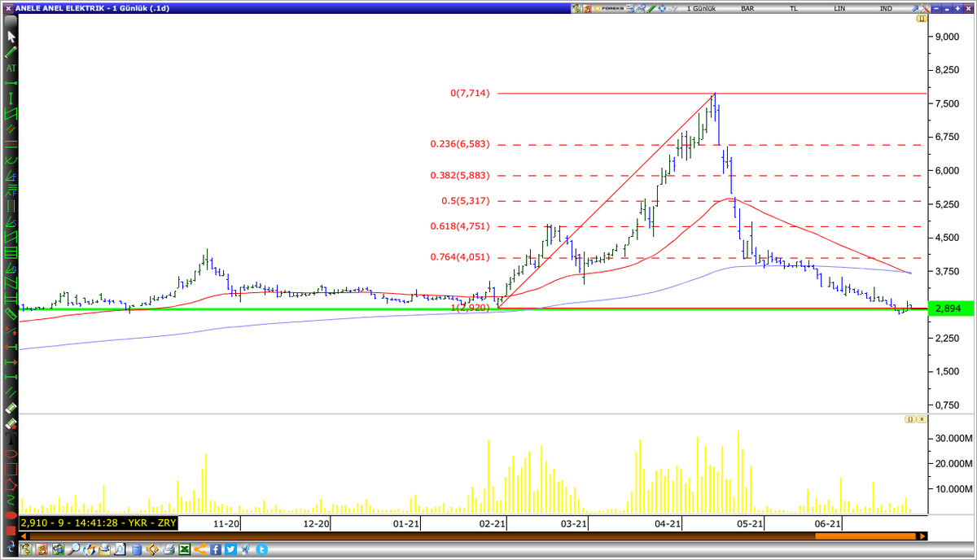Click the blue diagonal arrow icon at top right

point(916,8)
